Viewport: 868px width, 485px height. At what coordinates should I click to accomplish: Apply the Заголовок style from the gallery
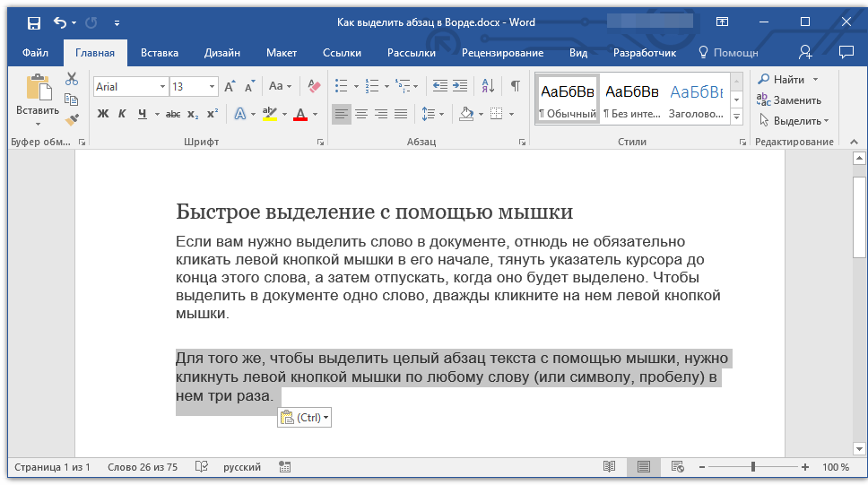tap(696, 100)
